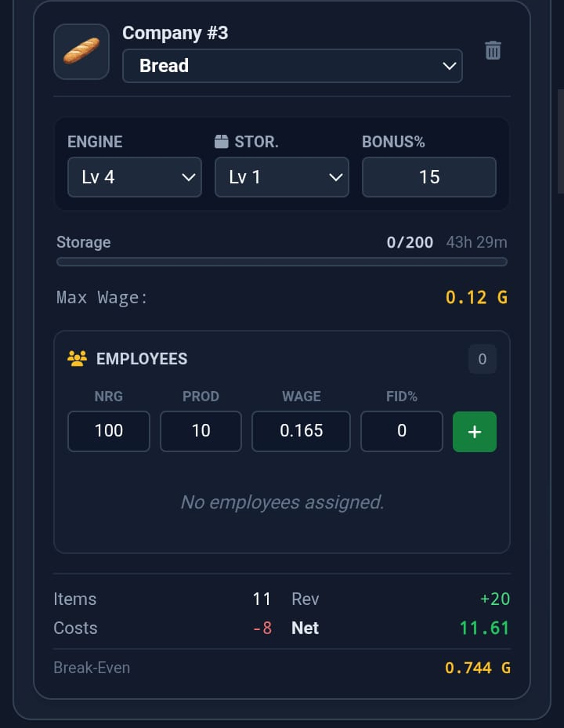Click the yellow employees group icon
Screen dimensions: 564x728
(77, 358)
